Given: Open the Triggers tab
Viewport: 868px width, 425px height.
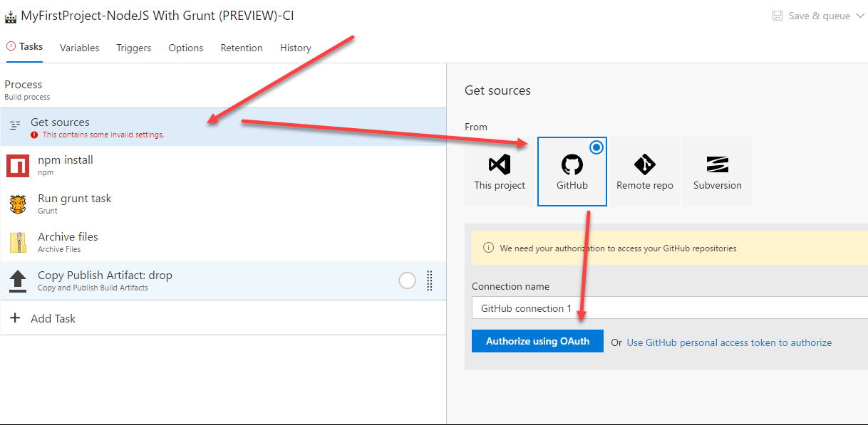Looking at the screenshot, I should 134,48.
